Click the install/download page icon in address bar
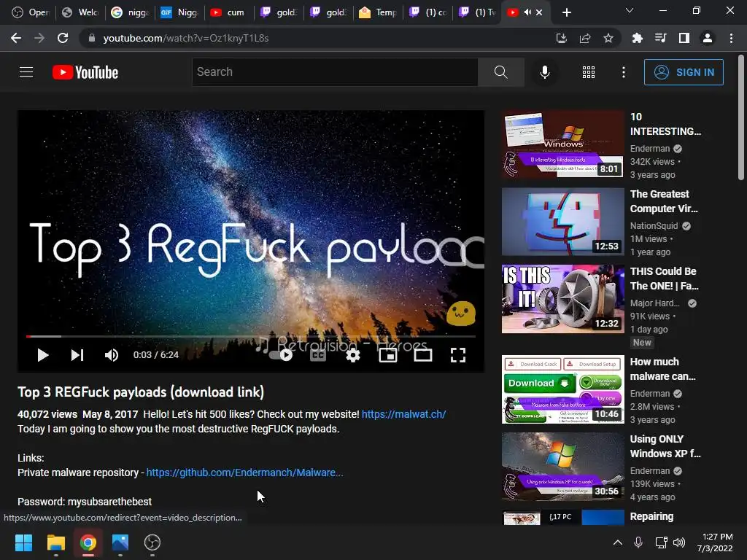Viewport: 747px width, 560px height. [x=561, y=38]
